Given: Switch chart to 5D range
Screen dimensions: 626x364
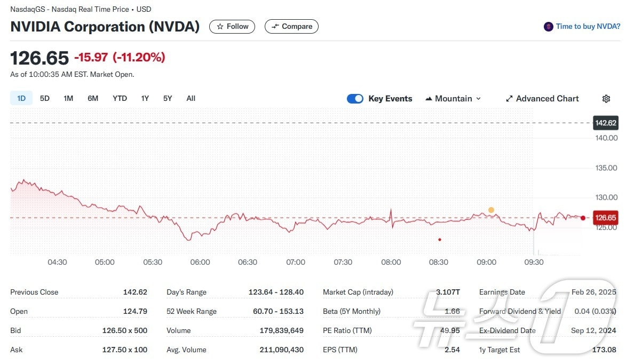Looking at the screenshot, I should point(45,98).
